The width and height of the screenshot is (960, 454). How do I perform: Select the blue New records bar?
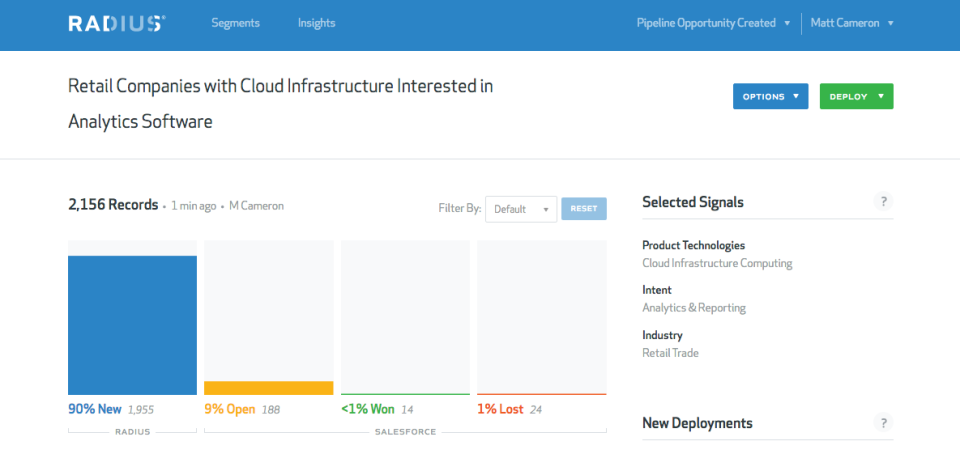click(x=132, y=325)
